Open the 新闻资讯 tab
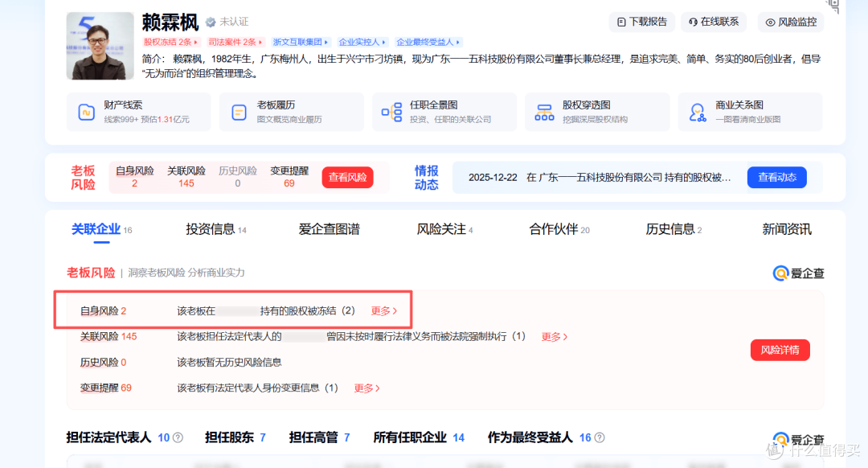Image resolution: width=868 pixels, height=468 pixels. tap(787, 229)
